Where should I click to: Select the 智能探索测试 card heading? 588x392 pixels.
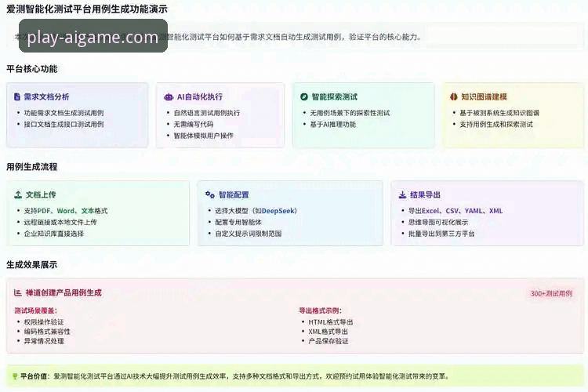[x=335, y=96]
